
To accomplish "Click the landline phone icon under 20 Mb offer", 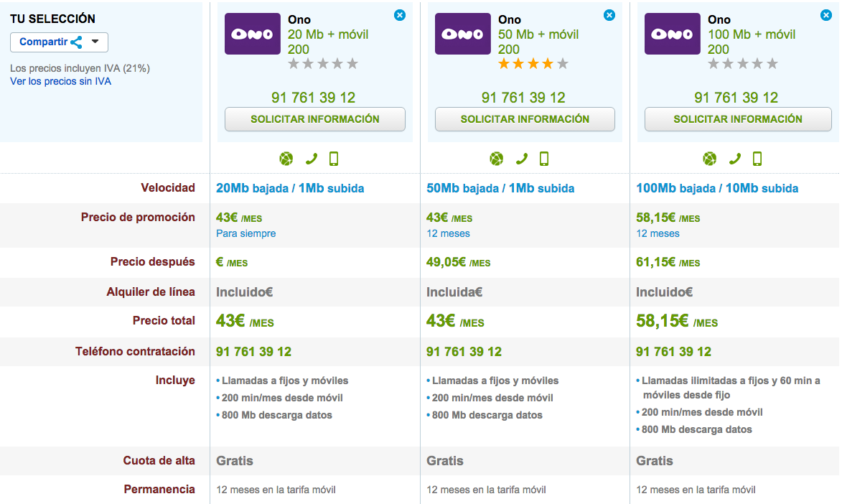I will [x=312, y=159].
